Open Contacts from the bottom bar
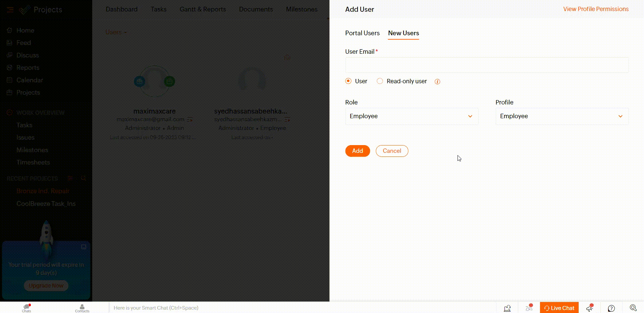644x313 pixels. click(82, 308)
